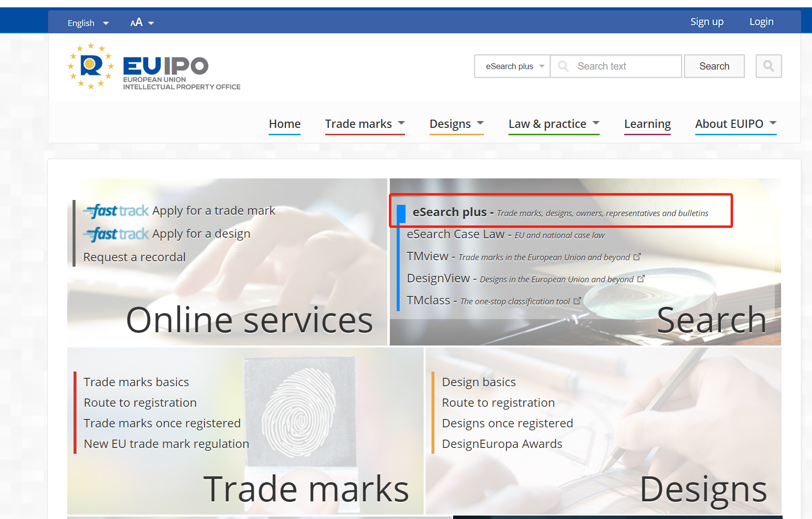Viewport: 812px width, 519px height.
Task: Expand the Law & practice menu
Action: coord(554,124)
